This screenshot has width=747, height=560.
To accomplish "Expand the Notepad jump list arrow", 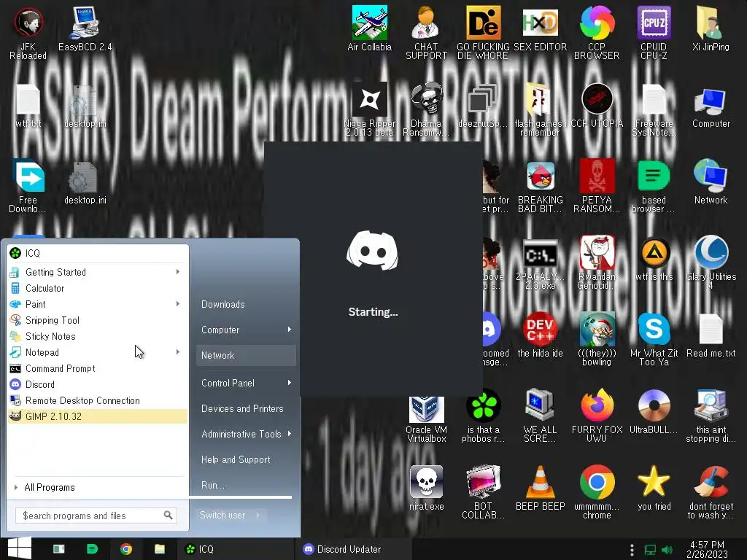I will [x=178, y=352].
